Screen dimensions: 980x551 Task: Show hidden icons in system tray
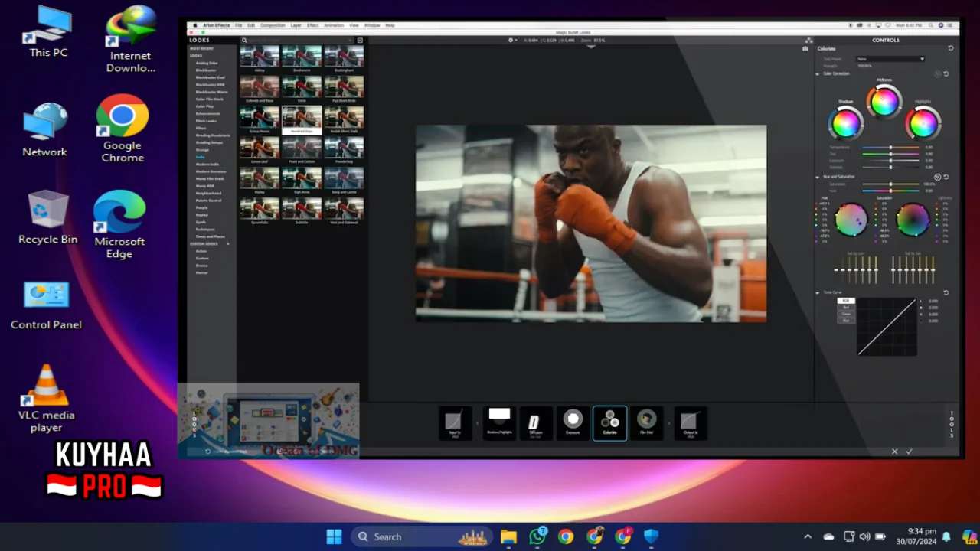[807, 536]
